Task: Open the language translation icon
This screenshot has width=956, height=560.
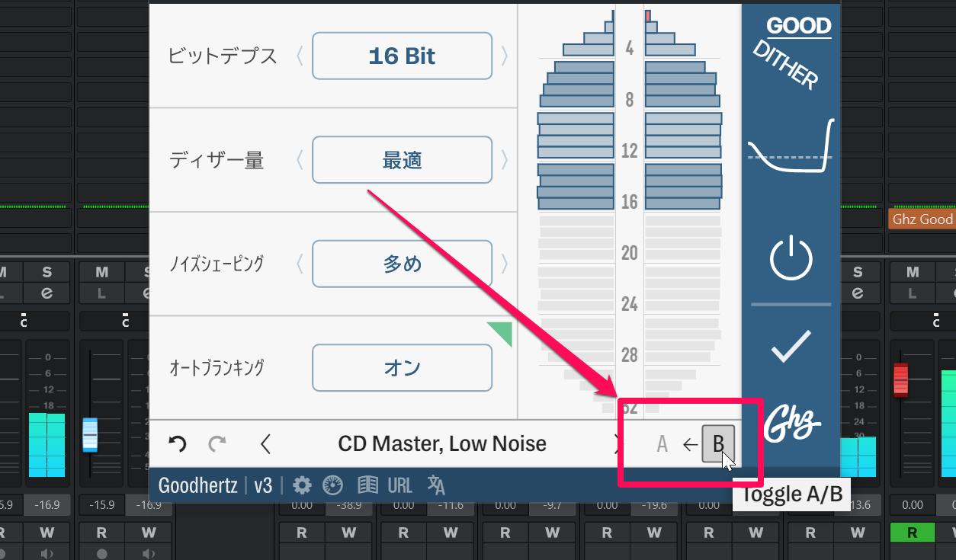Action: pyautogui.click(x=436, y=485)
